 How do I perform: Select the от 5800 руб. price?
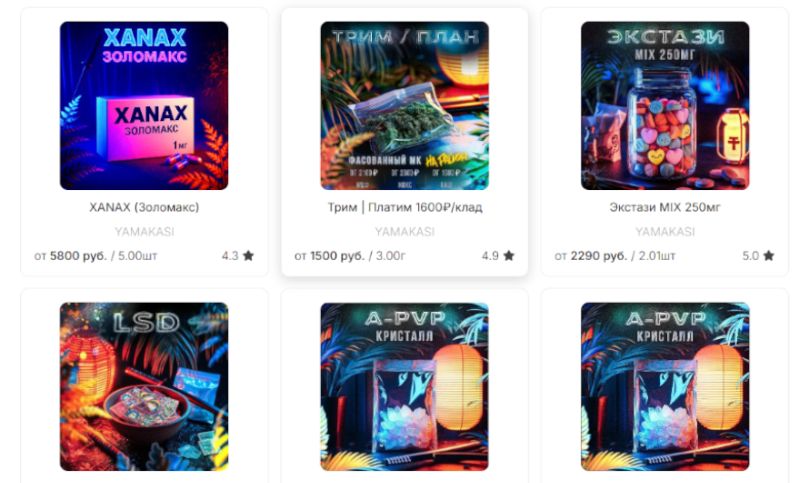point(70,256)
